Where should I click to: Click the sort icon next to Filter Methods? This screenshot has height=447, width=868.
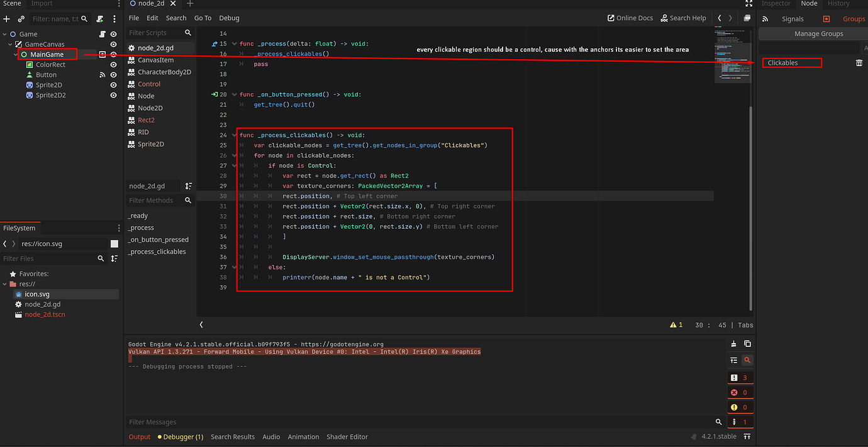(x=188, y=186)
